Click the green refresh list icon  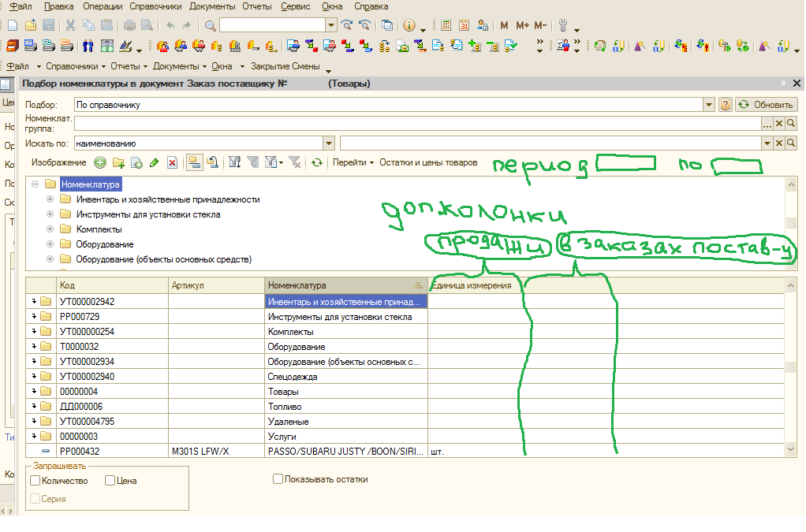tap(316, 162)
